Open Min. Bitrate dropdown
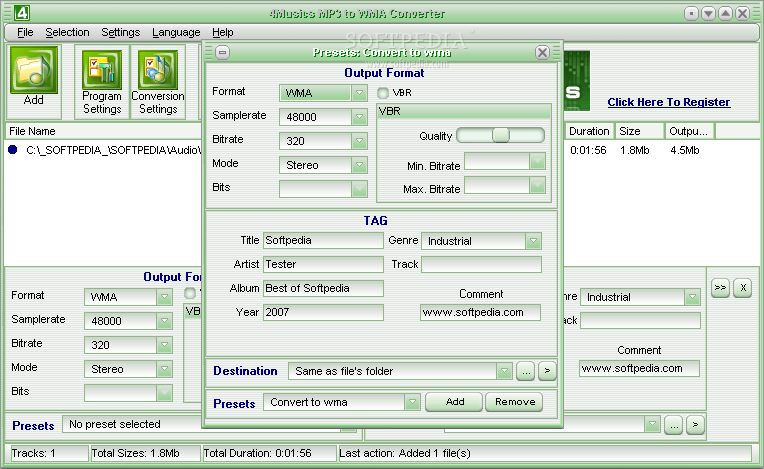 click(537, 161)
